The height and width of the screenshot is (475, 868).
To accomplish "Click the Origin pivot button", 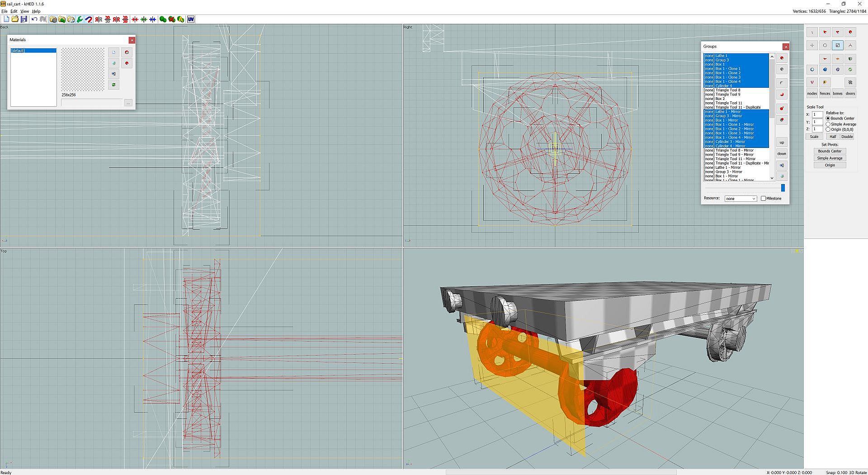I will point(830,165).
